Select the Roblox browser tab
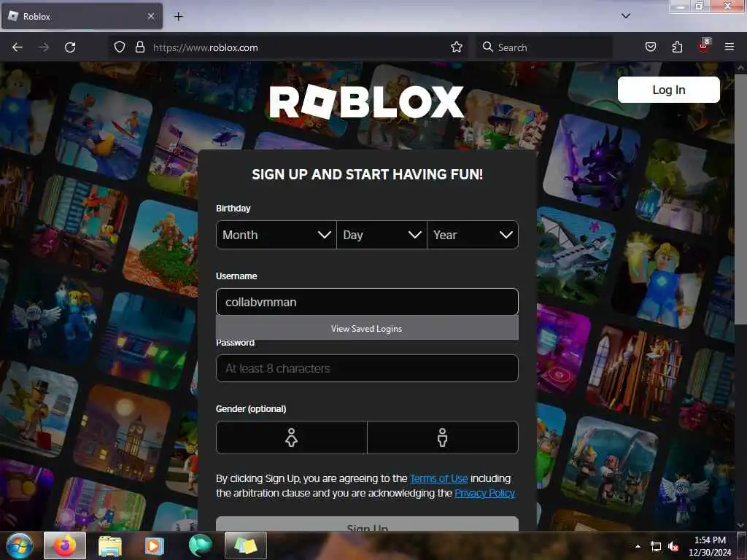 click(82, 16)
